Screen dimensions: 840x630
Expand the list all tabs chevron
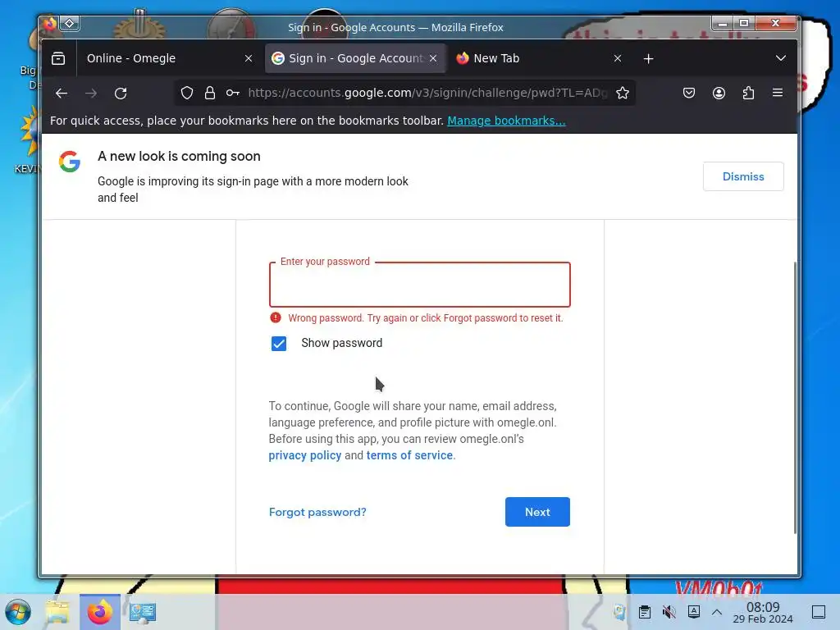(781, 58)
